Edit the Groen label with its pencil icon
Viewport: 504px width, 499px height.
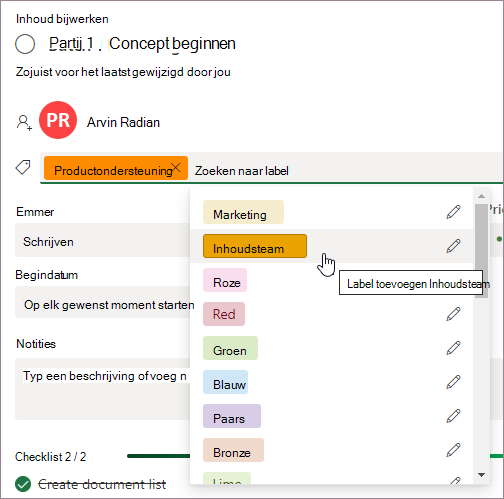click(453, 348)
